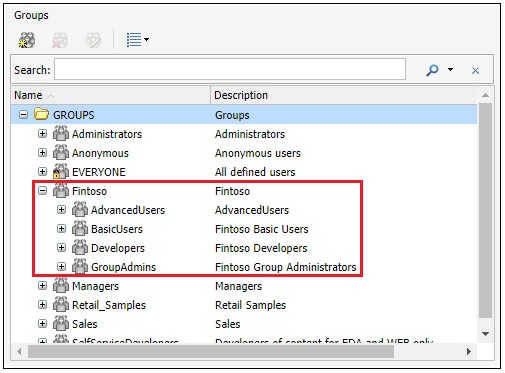Viewport: 505px width, 373px height.
Task: Expand the Administrators group
Action: tap(42, 134)
